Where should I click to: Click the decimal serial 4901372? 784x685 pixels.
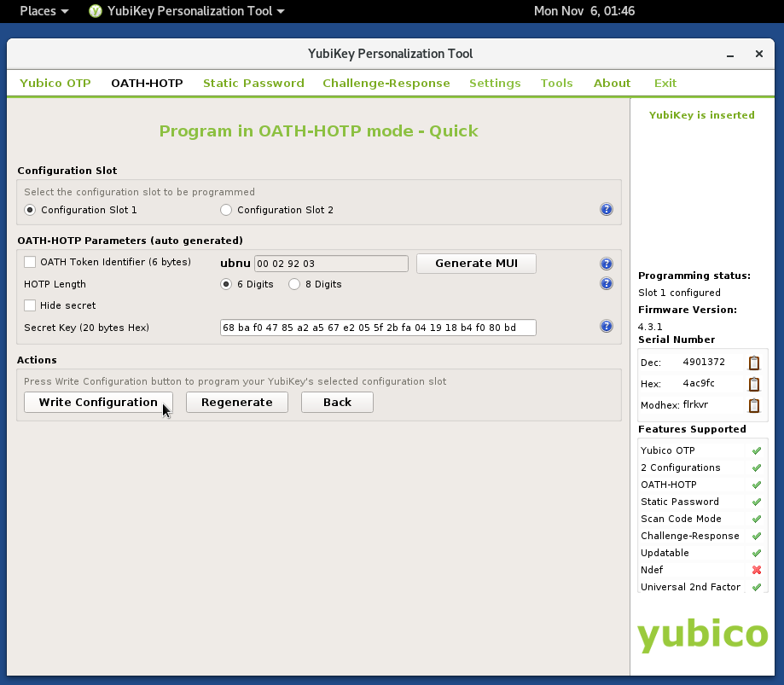click(704, 362)
